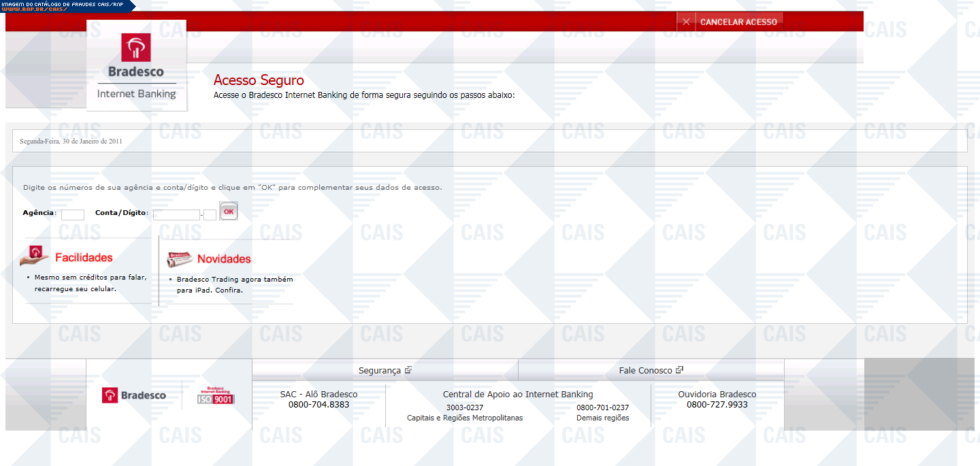The width and height of the screenshot is (980, 466).
Task: Open the Segurança tab in footer
Action: pos(380,371)
